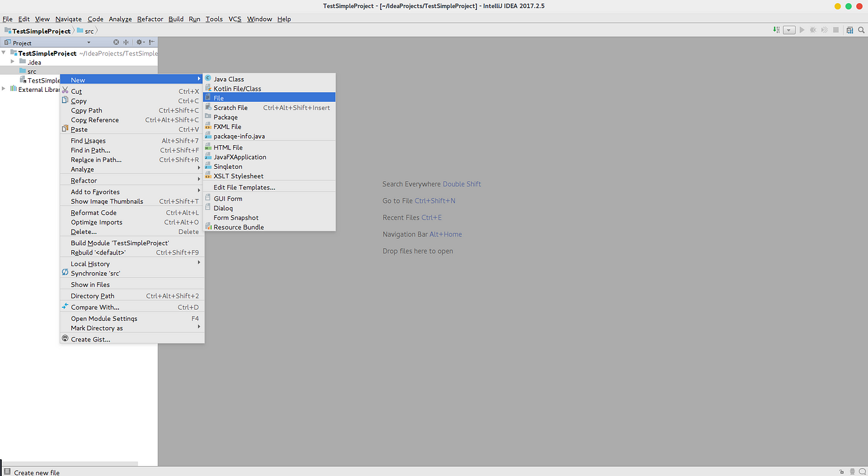
Task: Collapse the TestSimpleProject tree node
Action: [4, 53]
